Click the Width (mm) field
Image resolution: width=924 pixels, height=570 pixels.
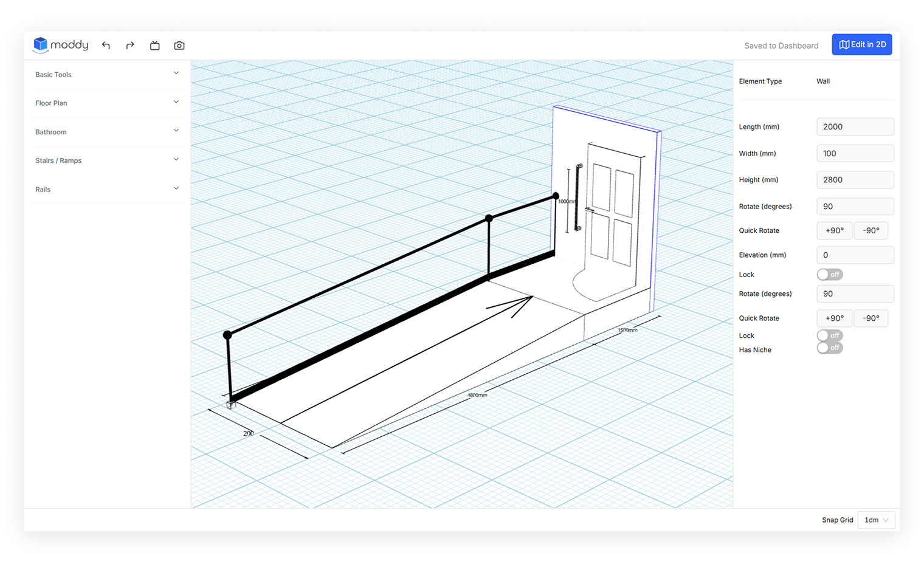pyautogui.click(x=855, y=153)
